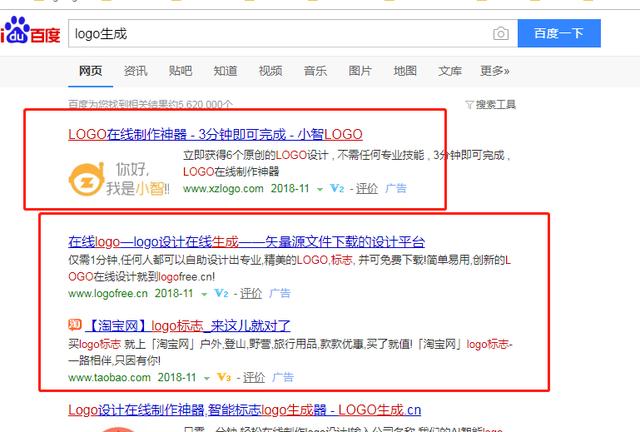Expand dropdown arrow next to xzlogo.com date
Viewport: 640px width, 432px height.
click(x=320, y=189)
